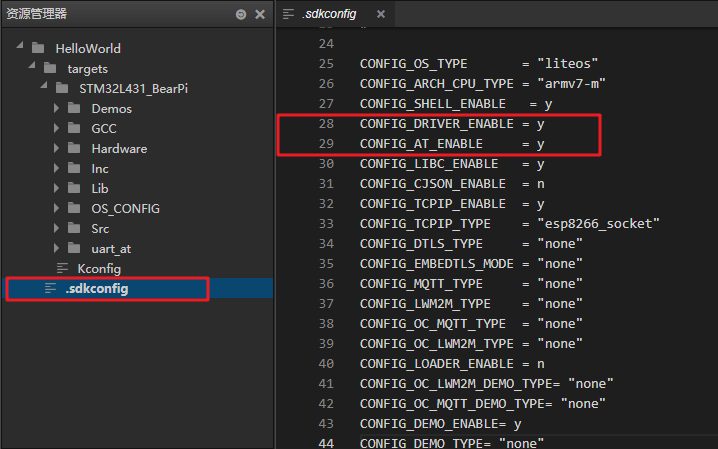Expand the Src folder

56,228
